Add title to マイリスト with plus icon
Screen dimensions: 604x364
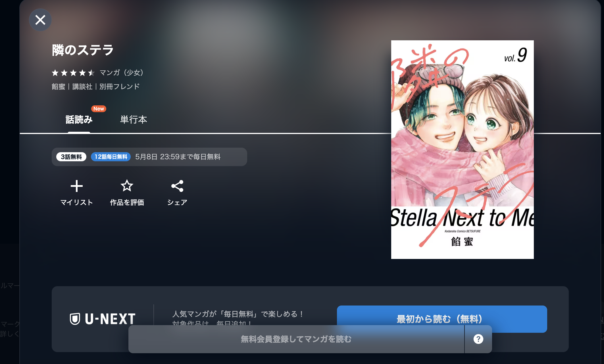(x=77, y=186)
